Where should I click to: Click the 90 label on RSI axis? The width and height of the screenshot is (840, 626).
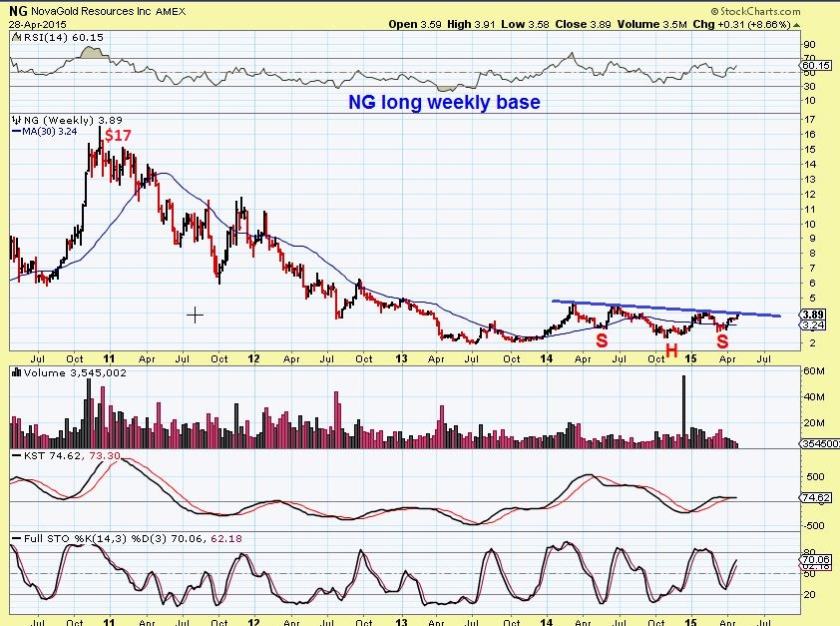pyautogui.click(x=810, y=45)
